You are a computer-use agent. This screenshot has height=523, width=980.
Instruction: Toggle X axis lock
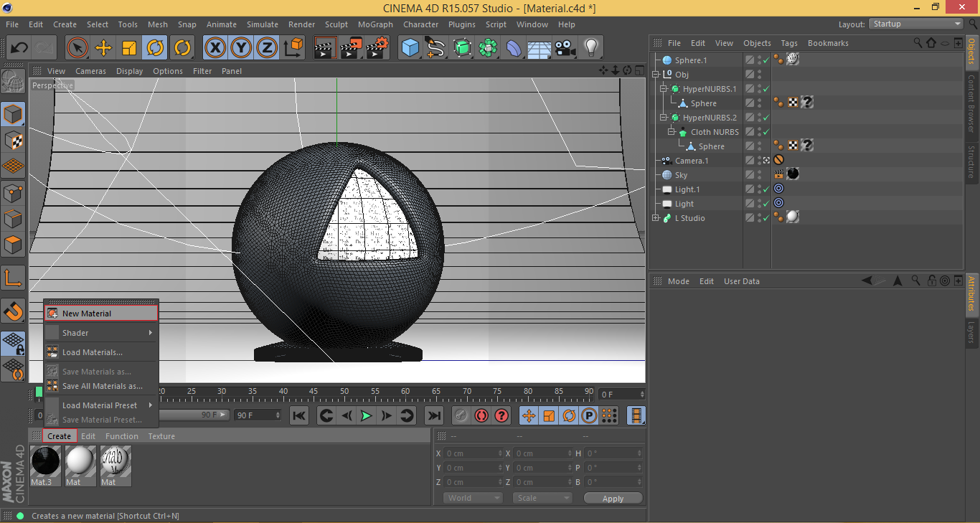click(215, 48)
